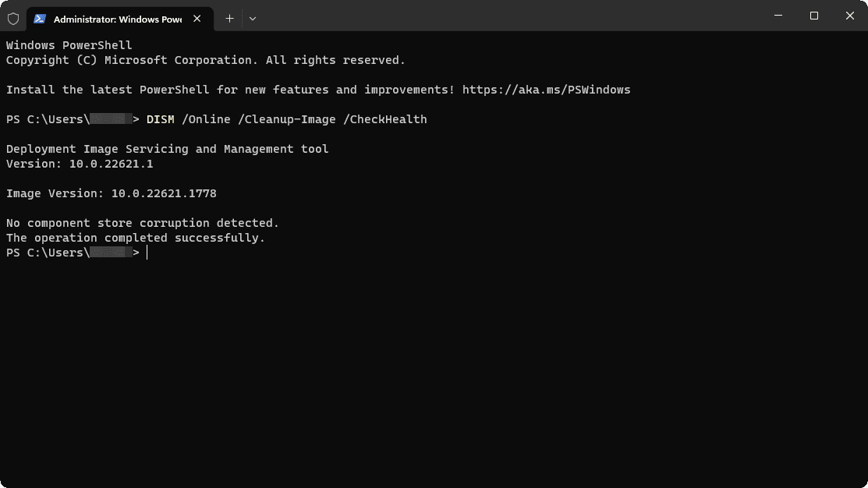Click the https://aka.ms/PSWindows link
Viewport: 868px width, 488px height.
(546, 89)
